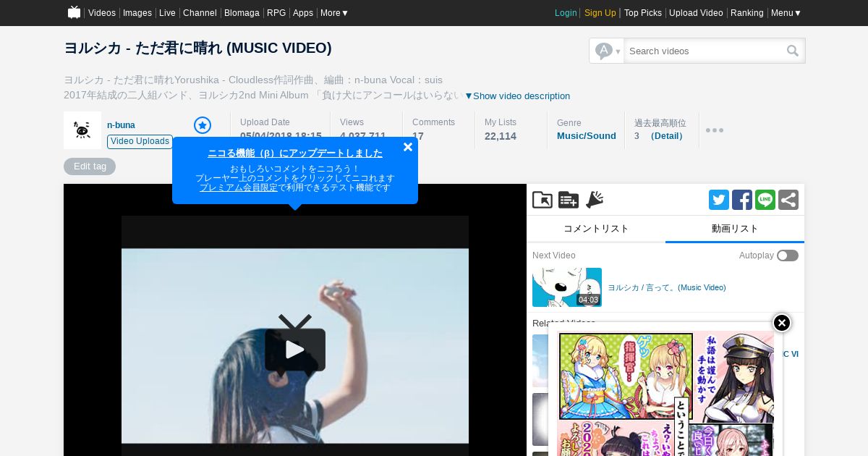868x456 pixels.
Task: Expand the Menu dropdown
Action: point(786,13)
